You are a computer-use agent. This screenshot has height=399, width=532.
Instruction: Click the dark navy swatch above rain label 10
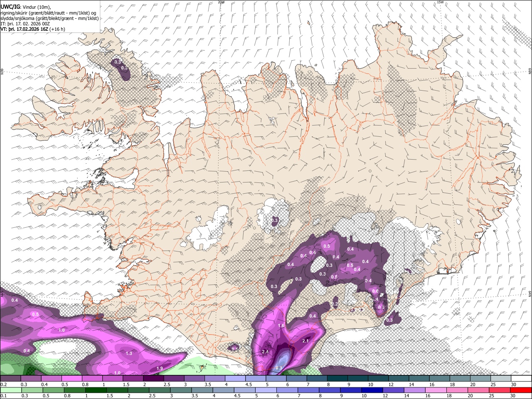[x=372, y=390]
